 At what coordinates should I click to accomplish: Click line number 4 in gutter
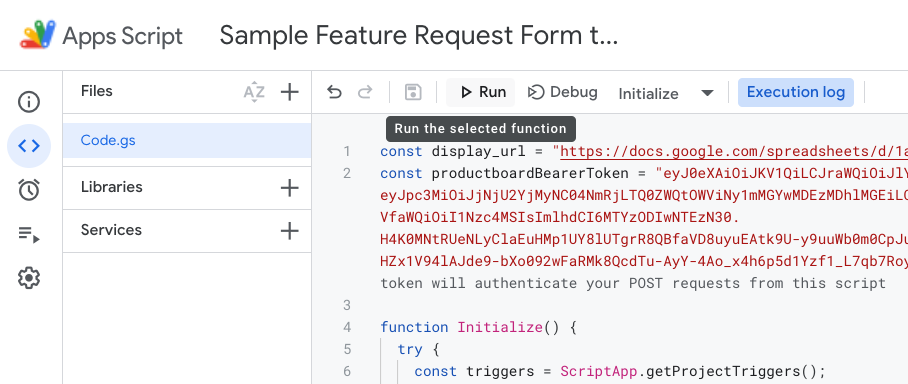point(347,327)
